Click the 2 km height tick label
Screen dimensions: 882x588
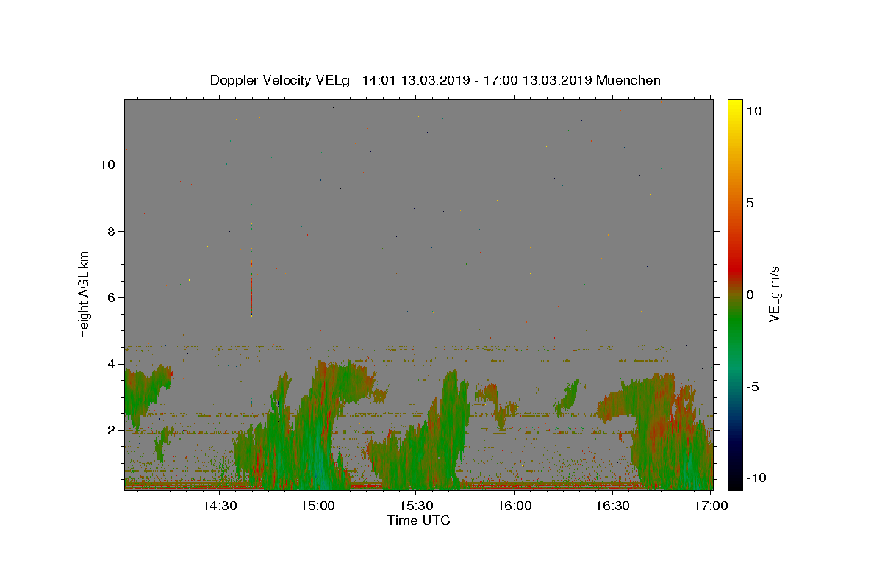click(112, 430)
